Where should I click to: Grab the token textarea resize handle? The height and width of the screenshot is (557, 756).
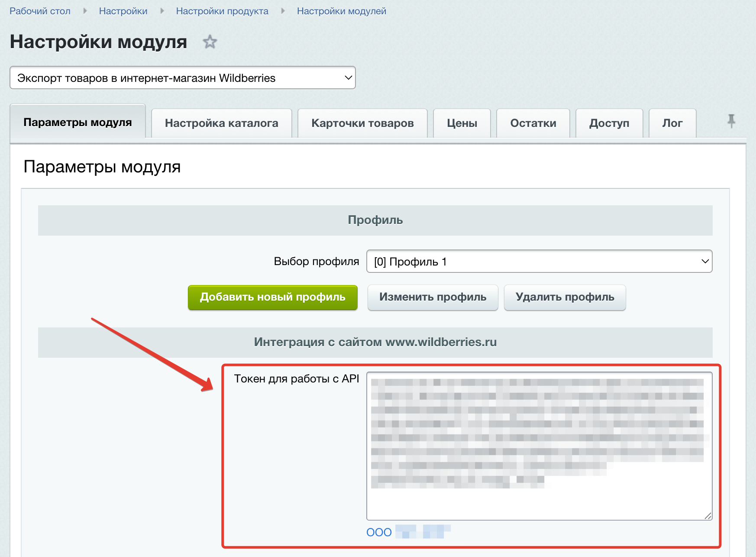(x=708, y=516)
